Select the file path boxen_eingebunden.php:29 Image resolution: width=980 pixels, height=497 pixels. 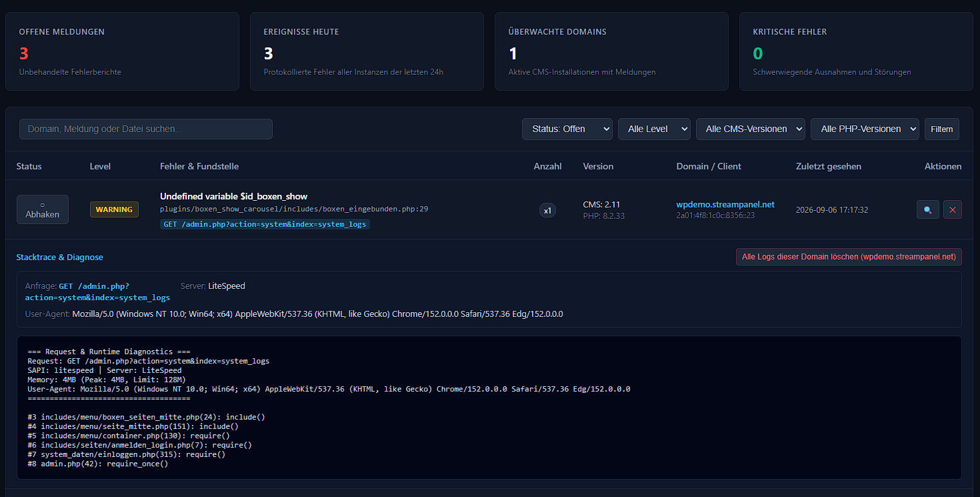pyautogui.click(x=294, y=209)
